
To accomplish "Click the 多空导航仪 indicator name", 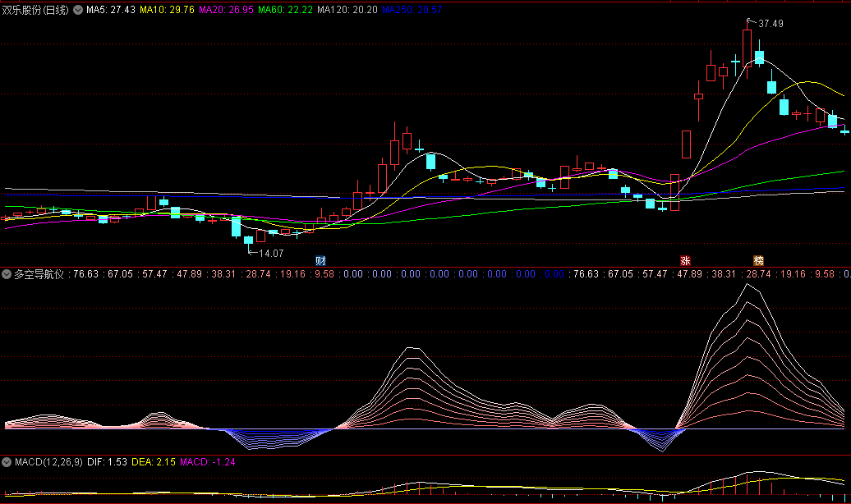I will tap(39, 274).
